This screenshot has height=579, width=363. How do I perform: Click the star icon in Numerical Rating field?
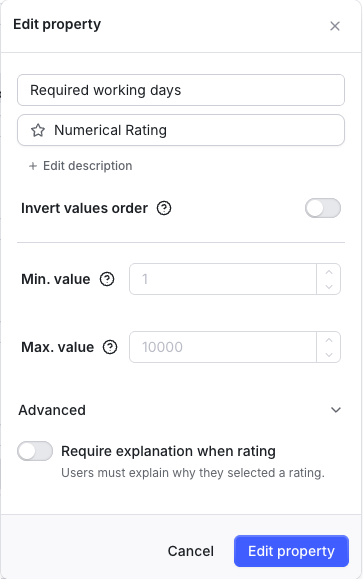click(38, 130)
